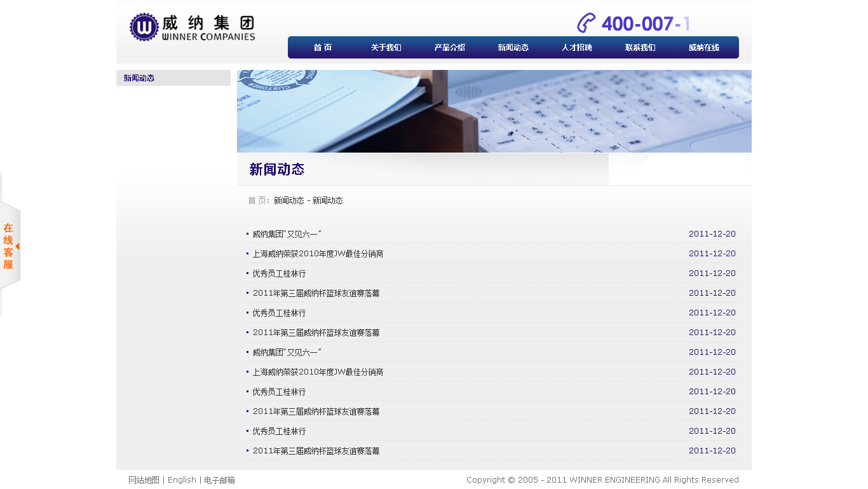
Task: Click the 电子邮箱 footer link
Action: click(219, 480)
